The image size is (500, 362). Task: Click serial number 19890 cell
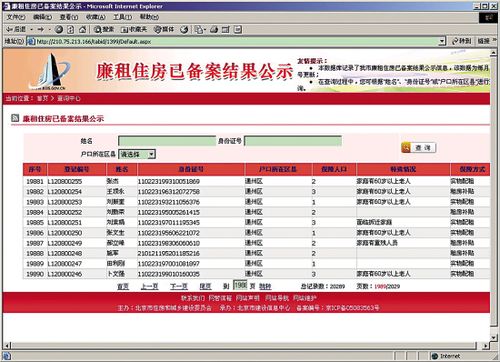point(35,274)
